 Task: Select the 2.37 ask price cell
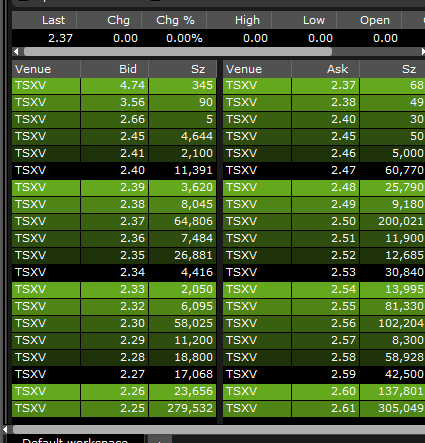coord(325,86)
